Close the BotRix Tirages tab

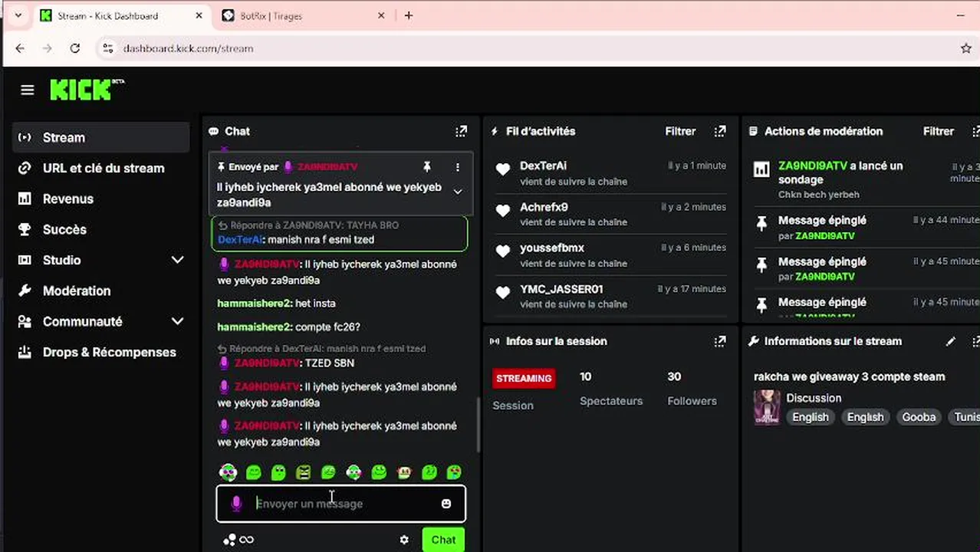pos(381,15)
